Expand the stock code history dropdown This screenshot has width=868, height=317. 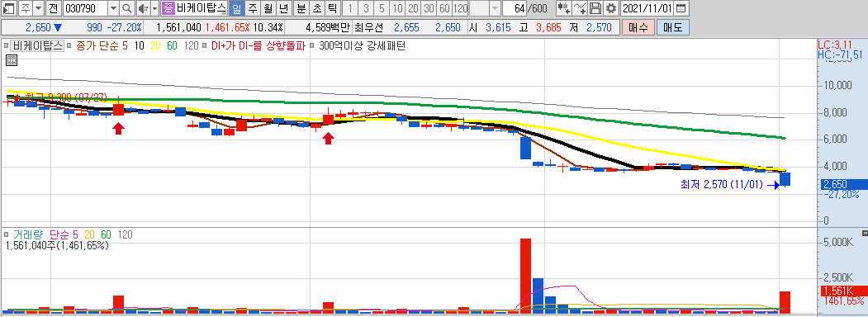point(113,8)
